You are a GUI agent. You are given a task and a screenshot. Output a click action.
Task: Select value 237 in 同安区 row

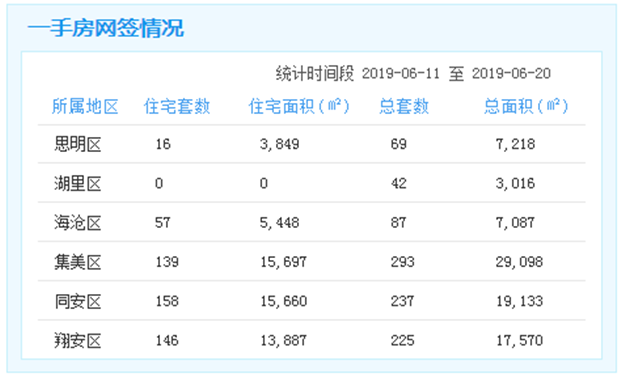[x=403, y=301]
